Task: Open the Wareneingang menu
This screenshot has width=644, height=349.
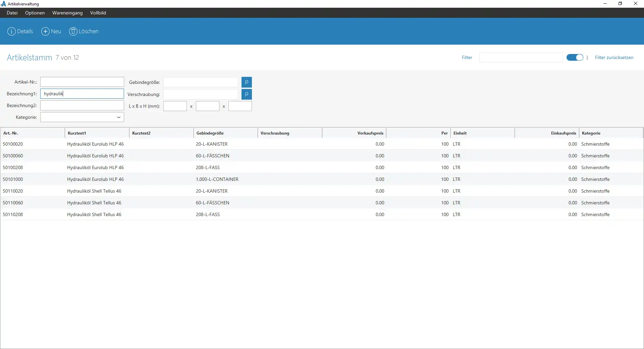Action: click(x=67, y=13)
